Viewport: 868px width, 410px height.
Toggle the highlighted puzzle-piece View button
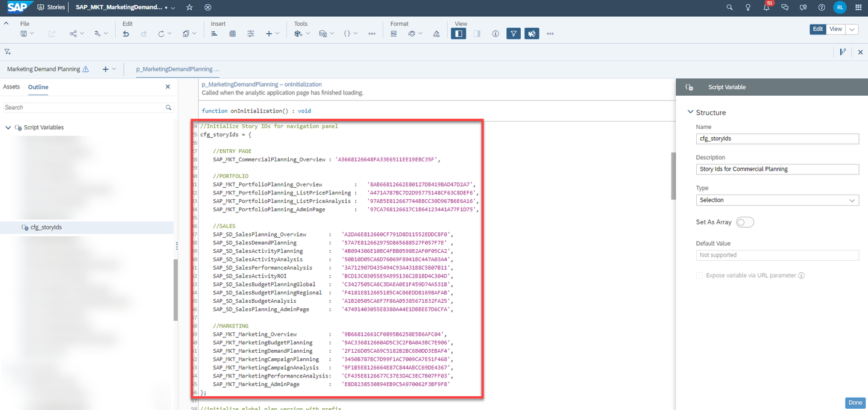(x=531, y=34)
